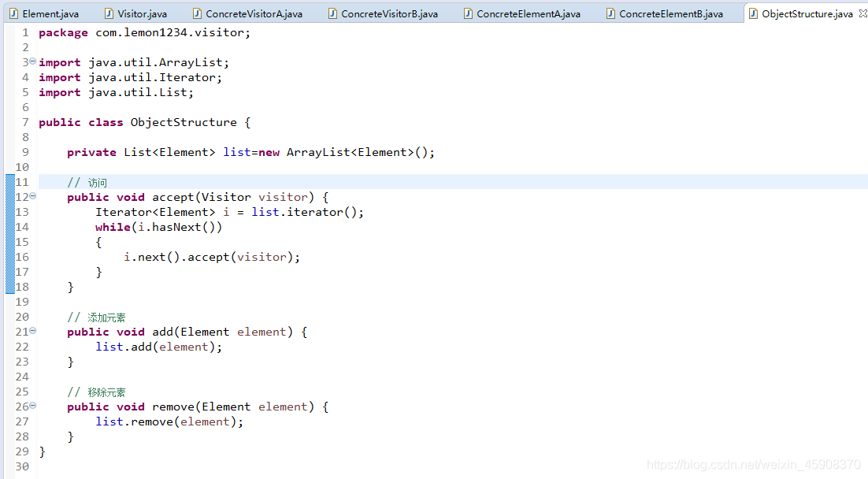Click the file icon on ConcreteElementB.java tab

click(x=610, y=13)
